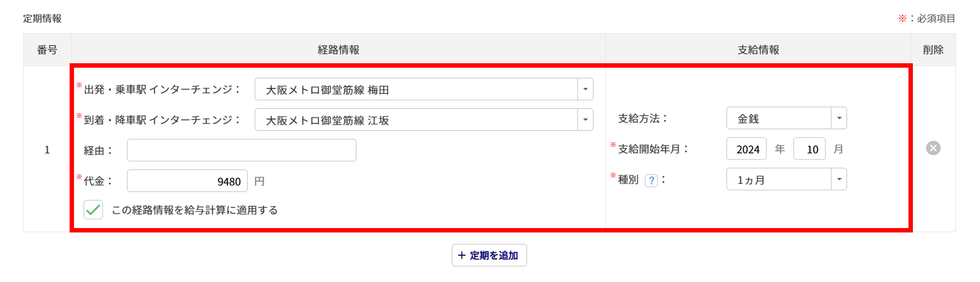Click into the 経由 text field
Viewport: 980px width, 282px height.
241,151
